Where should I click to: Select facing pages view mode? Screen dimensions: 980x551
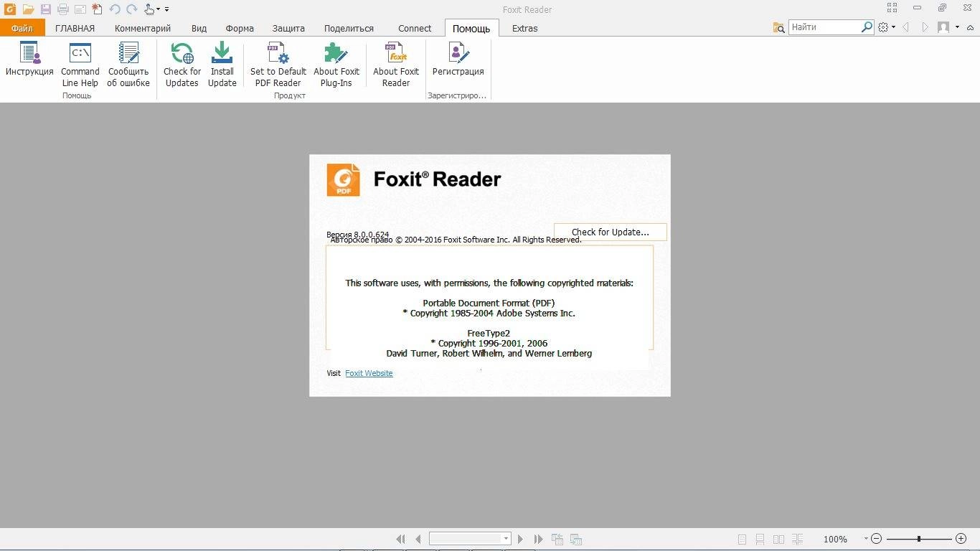[x=778, y=539]
